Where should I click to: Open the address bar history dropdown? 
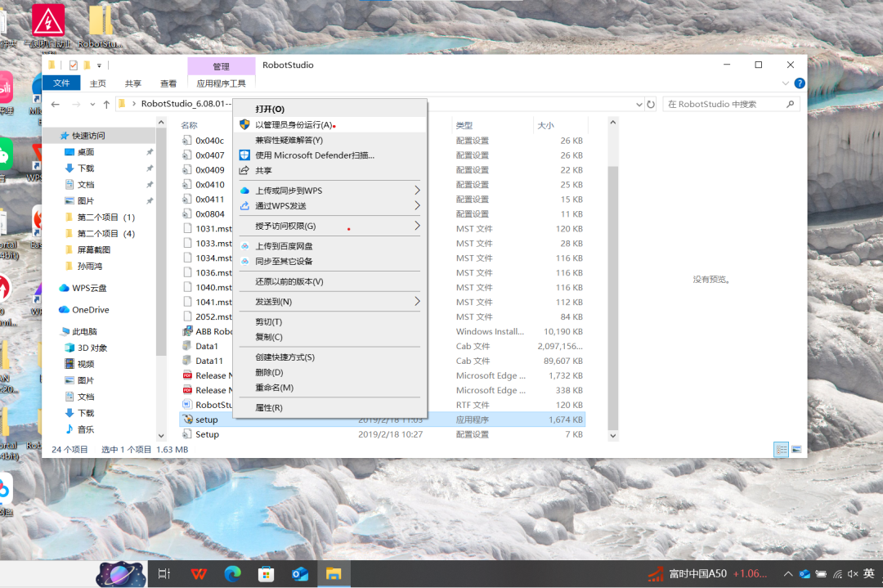639,105
